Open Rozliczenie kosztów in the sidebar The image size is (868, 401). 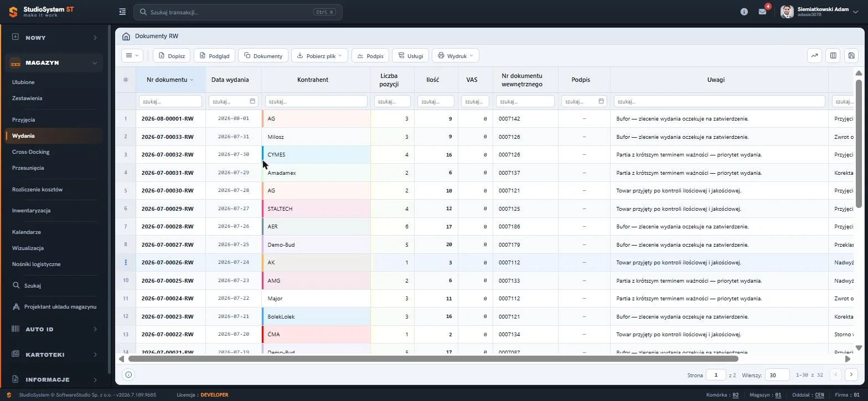click(x=37, y=190)
